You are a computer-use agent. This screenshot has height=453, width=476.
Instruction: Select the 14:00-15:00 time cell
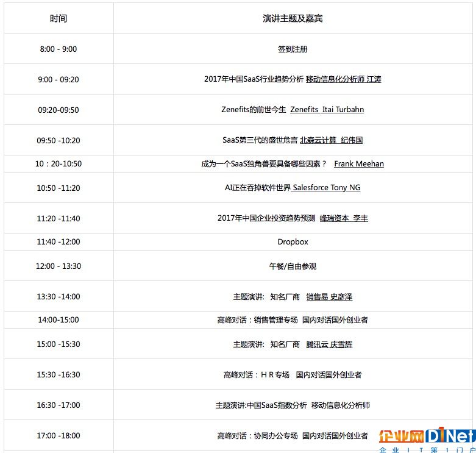tap(59, 319)
